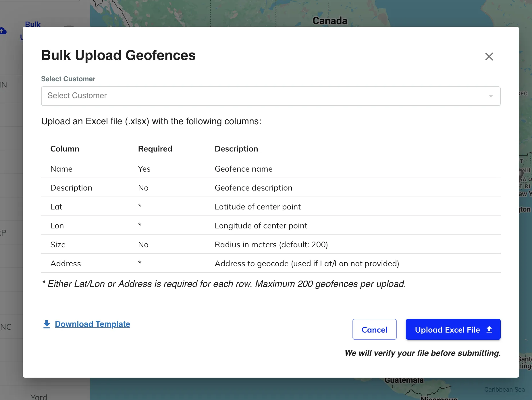Click the Lat cell in the table
532x400 pixels.
click(x=56, y=207)
